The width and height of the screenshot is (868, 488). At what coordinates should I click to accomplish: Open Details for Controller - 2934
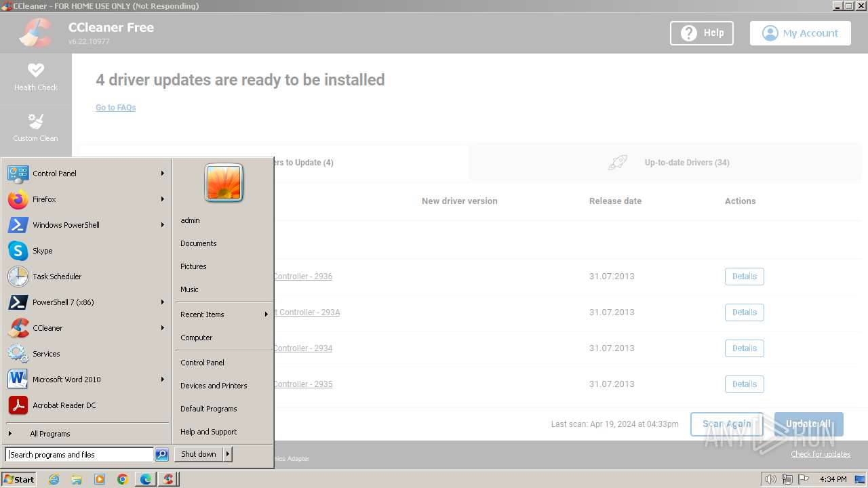tap(744, 348)
